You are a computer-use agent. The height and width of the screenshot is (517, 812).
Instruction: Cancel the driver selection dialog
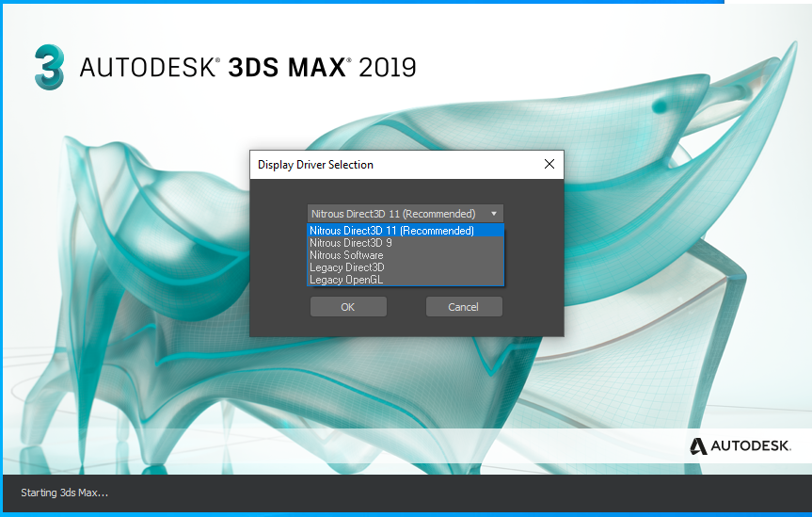click(x=464, y=306)
